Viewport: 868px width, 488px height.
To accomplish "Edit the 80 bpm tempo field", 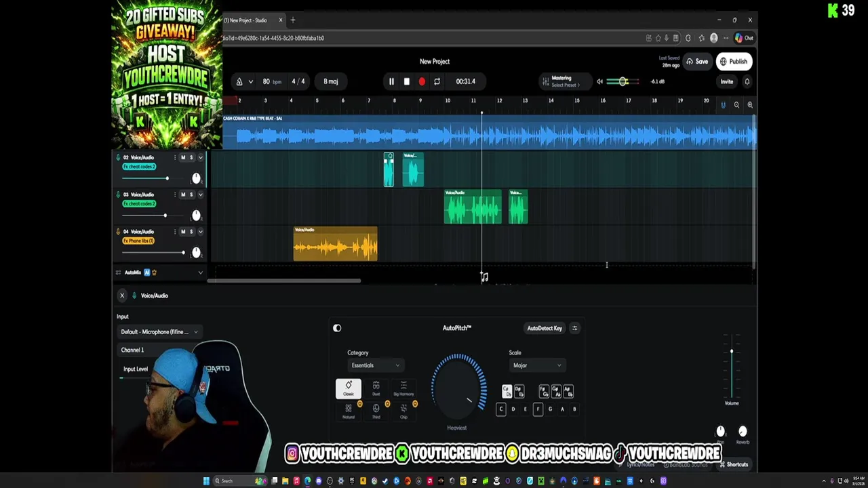I will pyautogui.click(x=271, y=81).
